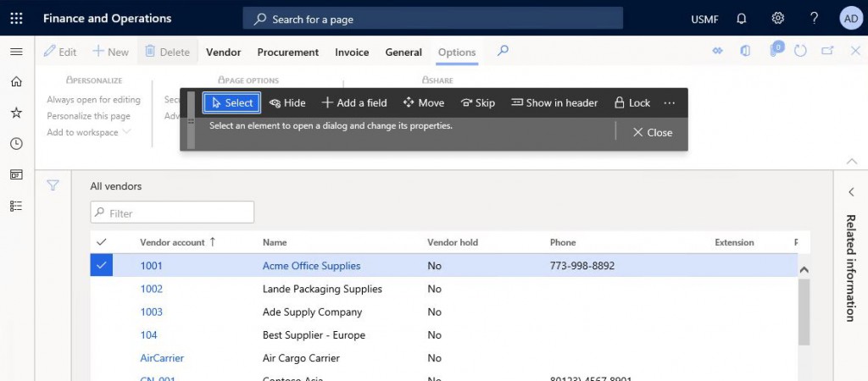Expand Add to workspace dropdown
The width and height of the screenshot is (868, 381).
click(88, 132)
